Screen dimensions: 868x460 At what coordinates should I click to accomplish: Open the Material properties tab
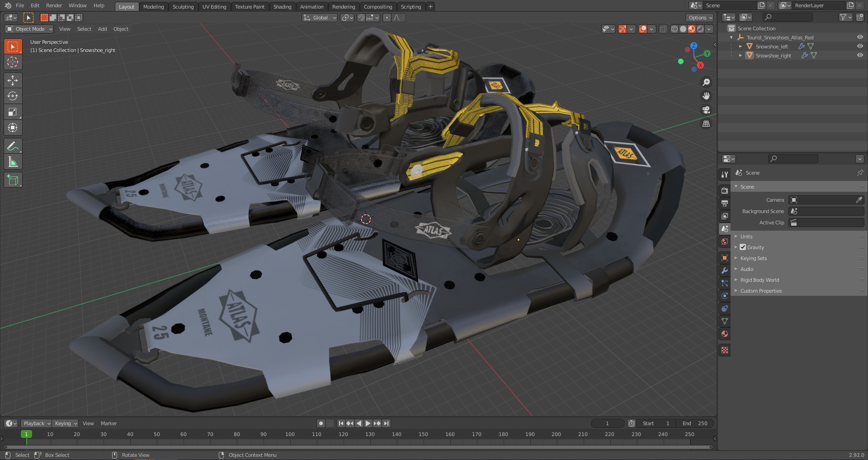[x=725, y=334]
